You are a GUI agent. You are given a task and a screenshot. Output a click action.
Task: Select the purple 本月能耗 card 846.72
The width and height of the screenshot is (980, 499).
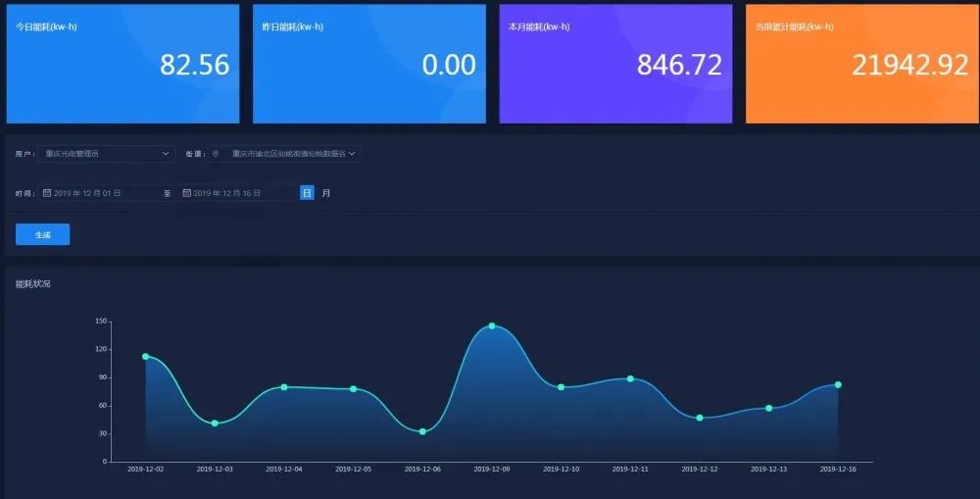click(x=614, y=64)
